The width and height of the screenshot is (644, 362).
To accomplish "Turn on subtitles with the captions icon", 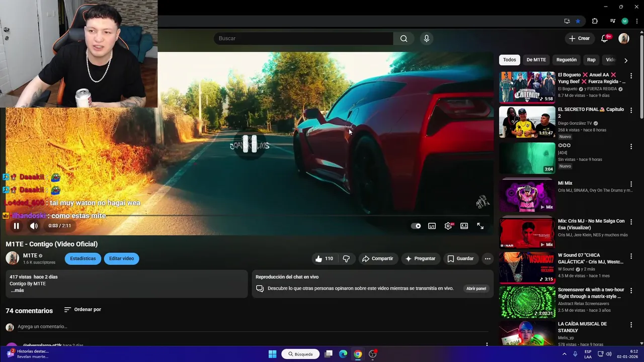I will click(432, 226).
